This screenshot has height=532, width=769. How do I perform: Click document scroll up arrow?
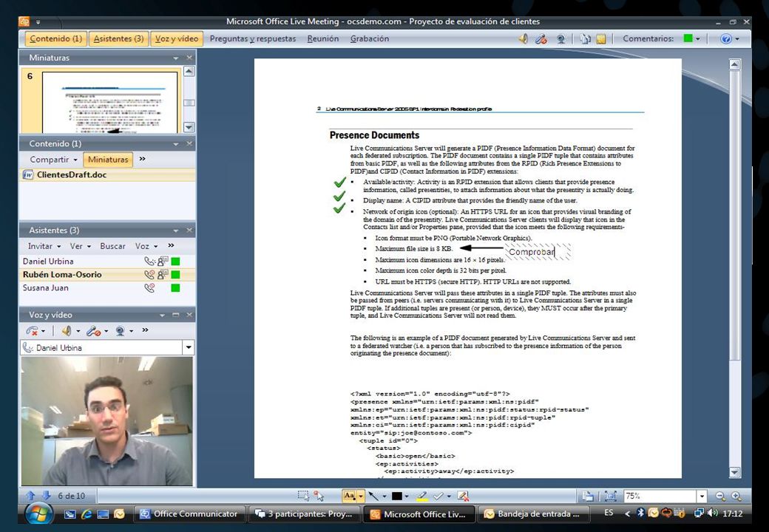[x=734, y=64]
